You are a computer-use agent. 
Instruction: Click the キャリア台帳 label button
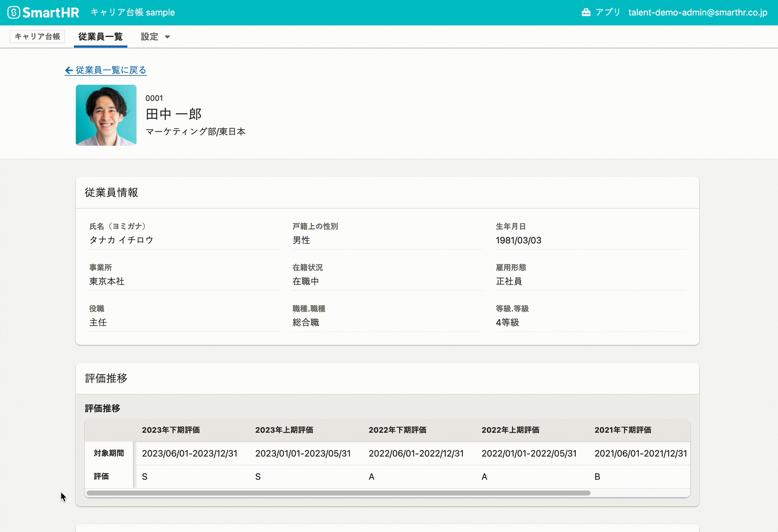point(37,36)
